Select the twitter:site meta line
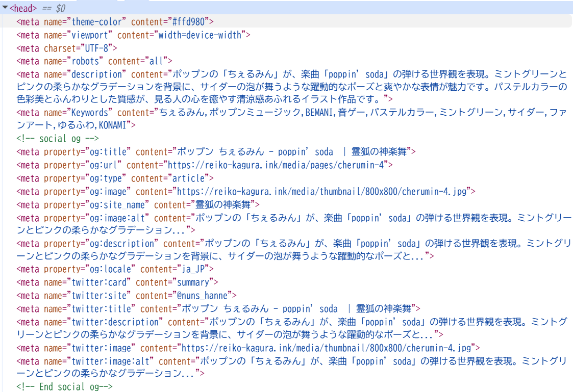Viewport: 573px width, 392px height. click(x=127, y=295)
